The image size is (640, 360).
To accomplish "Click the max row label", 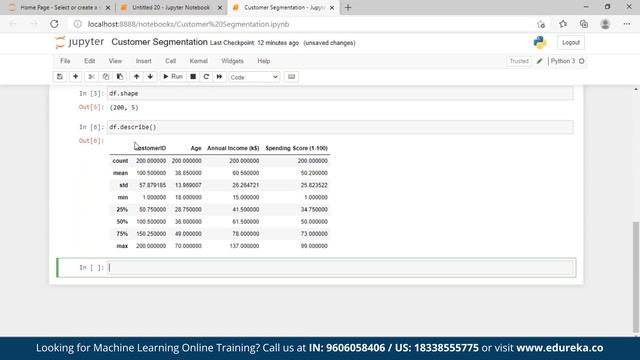I will [x=122, y=246].
